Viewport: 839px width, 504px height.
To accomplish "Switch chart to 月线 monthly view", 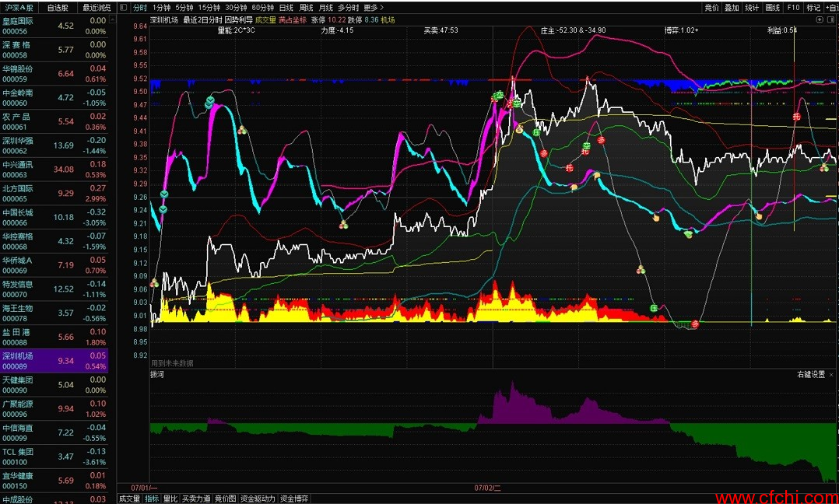I will (325, 8).
